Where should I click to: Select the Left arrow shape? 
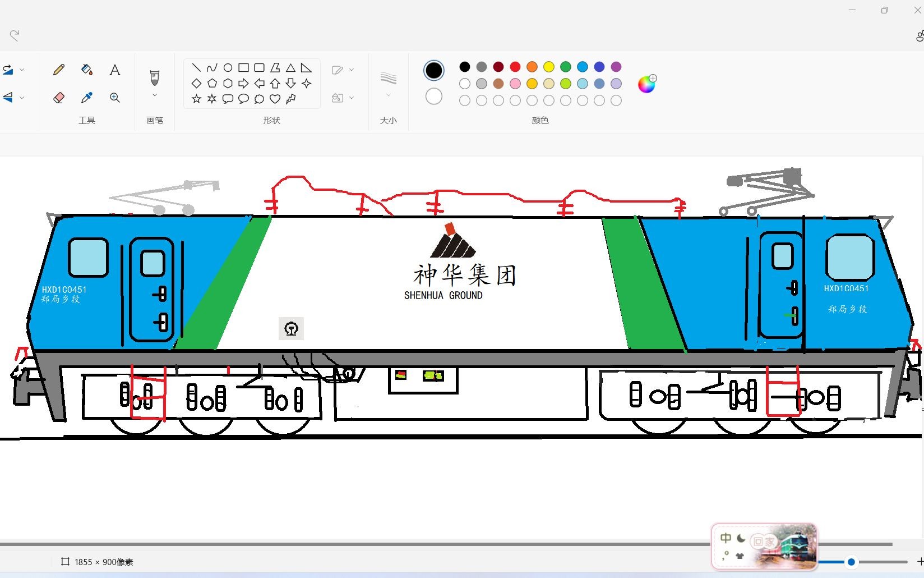click(x=259, y=84)
